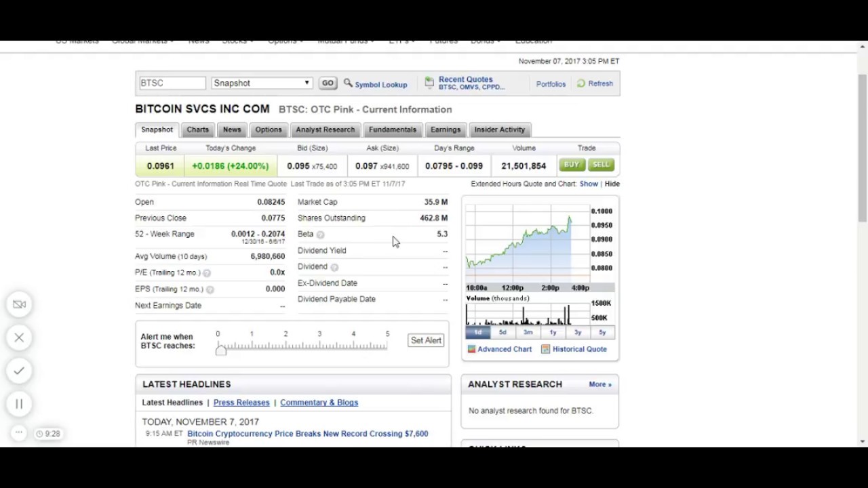Viewport: 868px width, 488px height.
Task: View the Earnings tab
Action: pos(446,129)
